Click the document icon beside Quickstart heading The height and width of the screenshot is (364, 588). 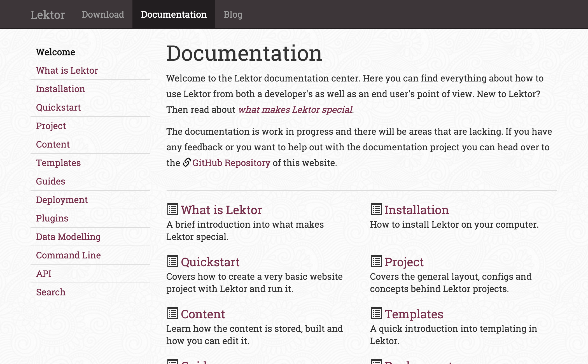172,261
